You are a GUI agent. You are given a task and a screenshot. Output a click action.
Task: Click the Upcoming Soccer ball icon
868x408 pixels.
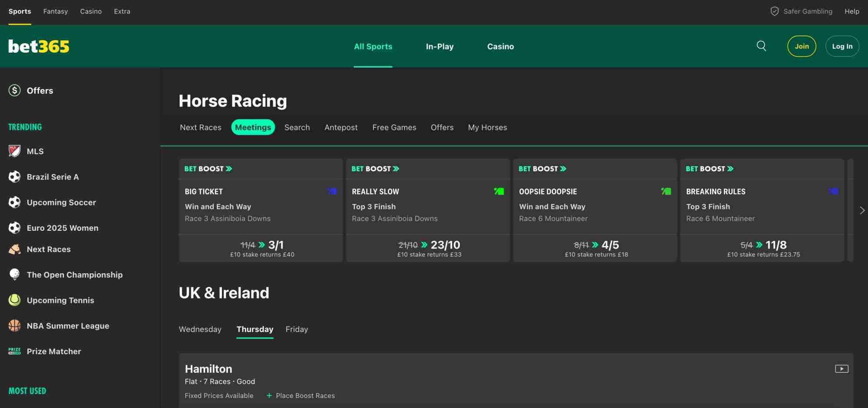15,202
